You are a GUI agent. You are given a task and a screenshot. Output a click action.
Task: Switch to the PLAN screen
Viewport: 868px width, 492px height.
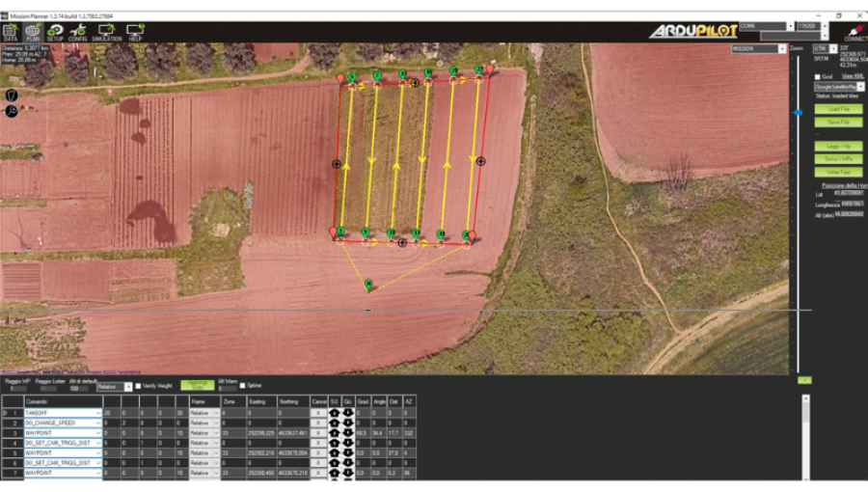(x=33, y=33)
